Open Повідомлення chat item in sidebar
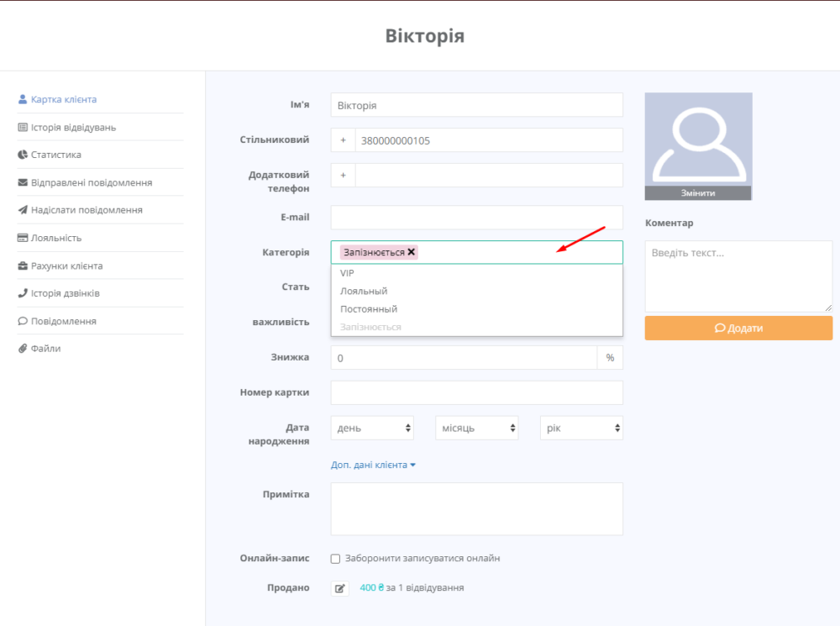 pos(57,321)
